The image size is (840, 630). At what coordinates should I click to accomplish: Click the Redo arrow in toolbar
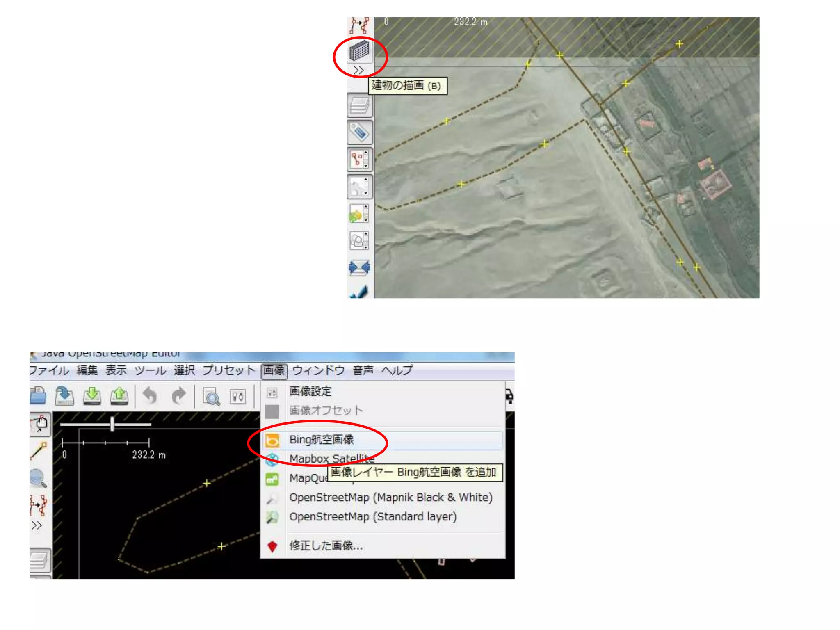point(179,396)
